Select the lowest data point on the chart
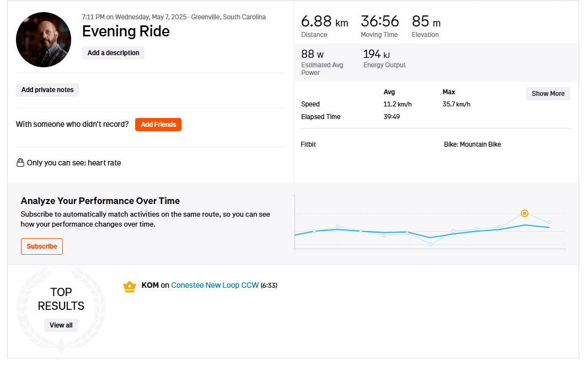This screenshot has width=588, height=365. tap(430, 244)
